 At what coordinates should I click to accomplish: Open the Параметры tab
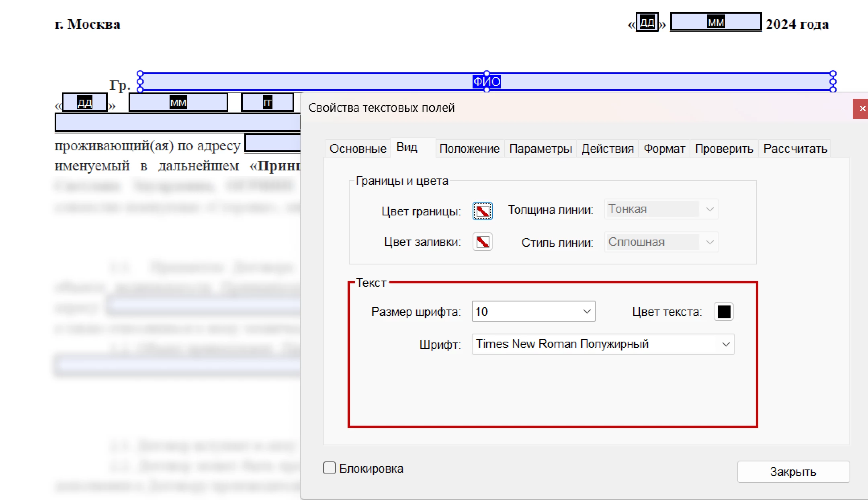click(x=540, y=149)
